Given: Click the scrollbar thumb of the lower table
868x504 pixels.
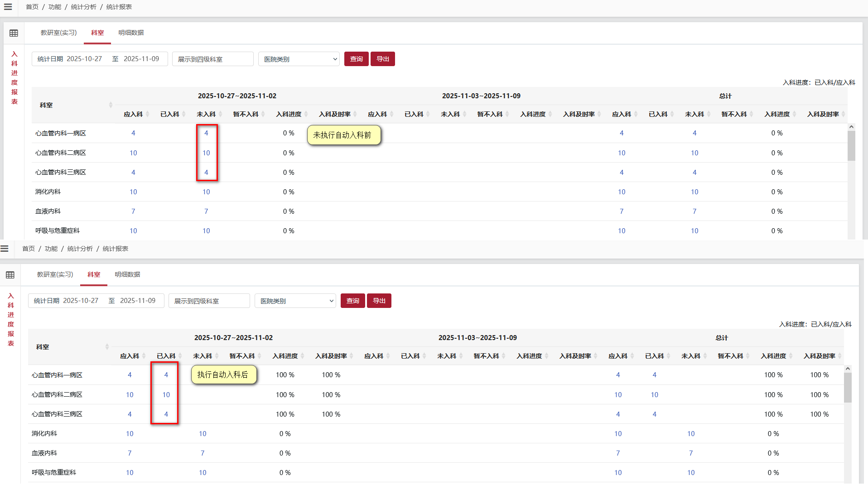Looking at the screenshot, I should coord(848,388).
